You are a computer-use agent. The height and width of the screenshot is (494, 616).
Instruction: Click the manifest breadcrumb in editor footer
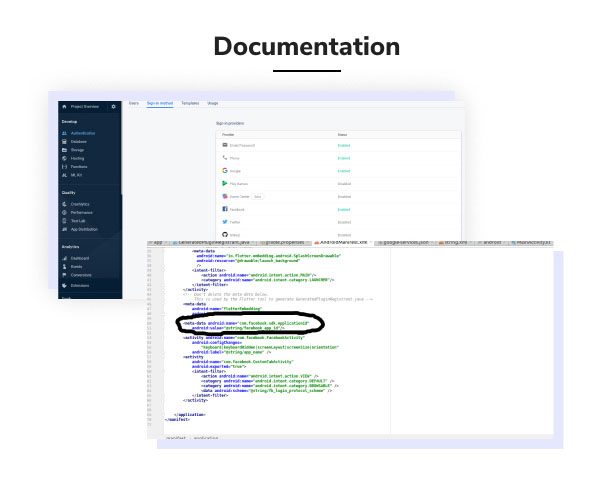[x=175, y=438]
